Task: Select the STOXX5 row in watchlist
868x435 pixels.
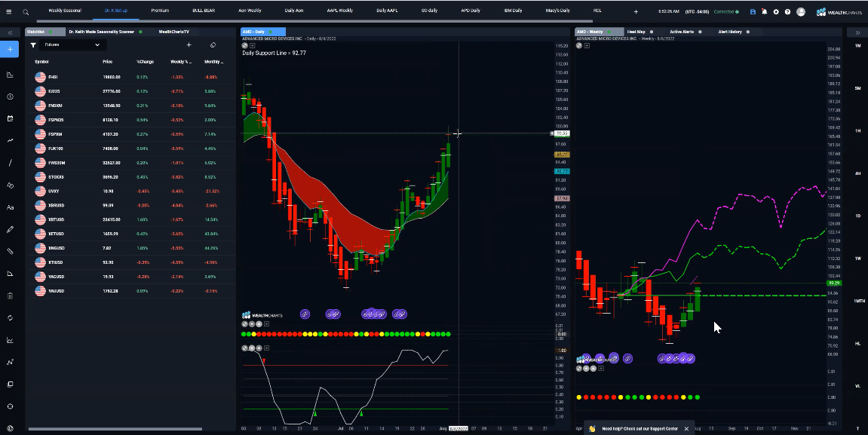Action: click(x=133, y=177)
